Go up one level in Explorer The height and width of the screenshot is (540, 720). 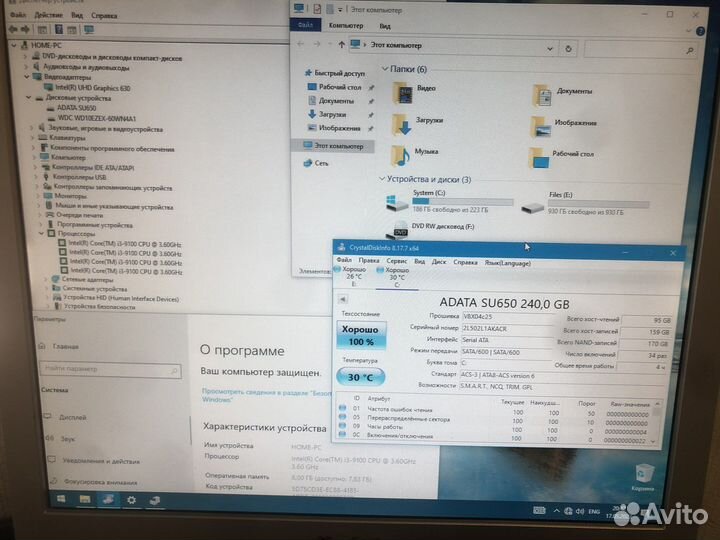click(x=341, y=45)
